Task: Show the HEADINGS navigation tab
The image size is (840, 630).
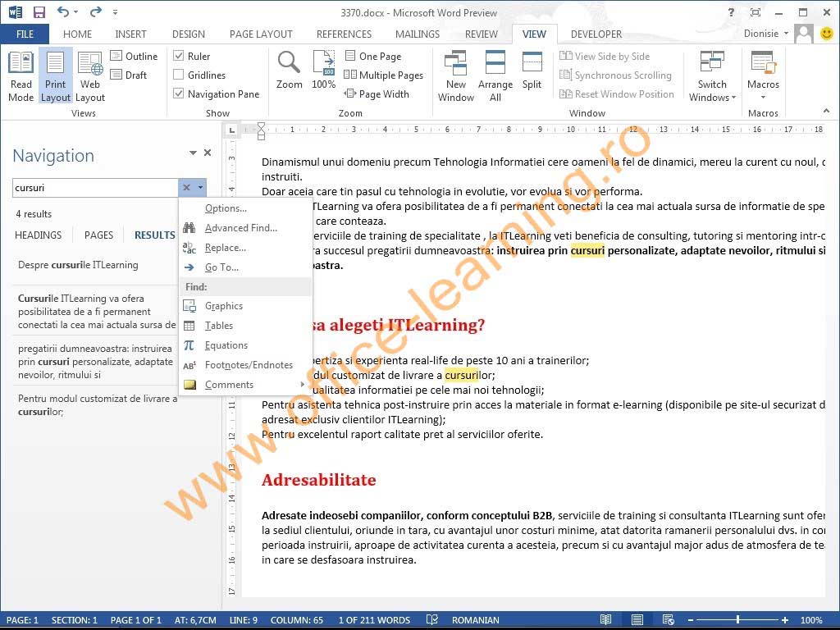Action: [x=38, y=235]
